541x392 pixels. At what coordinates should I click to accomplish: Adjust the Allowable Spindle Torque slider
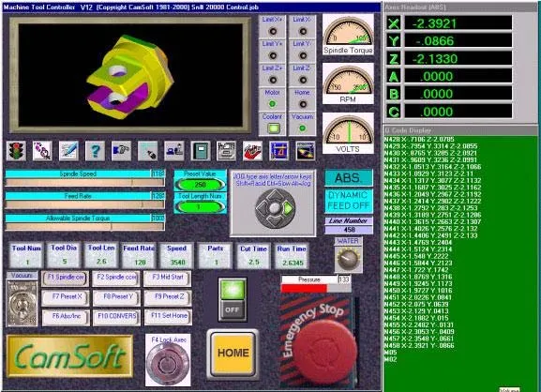pos(85,227)
